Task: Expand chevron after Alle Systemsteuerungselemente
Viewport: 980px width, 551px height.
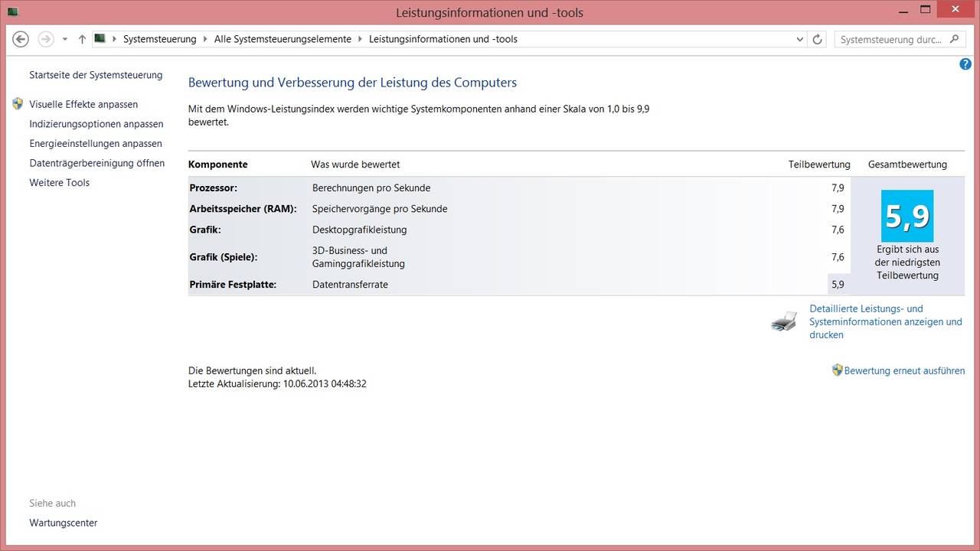Action: [360, 39]
